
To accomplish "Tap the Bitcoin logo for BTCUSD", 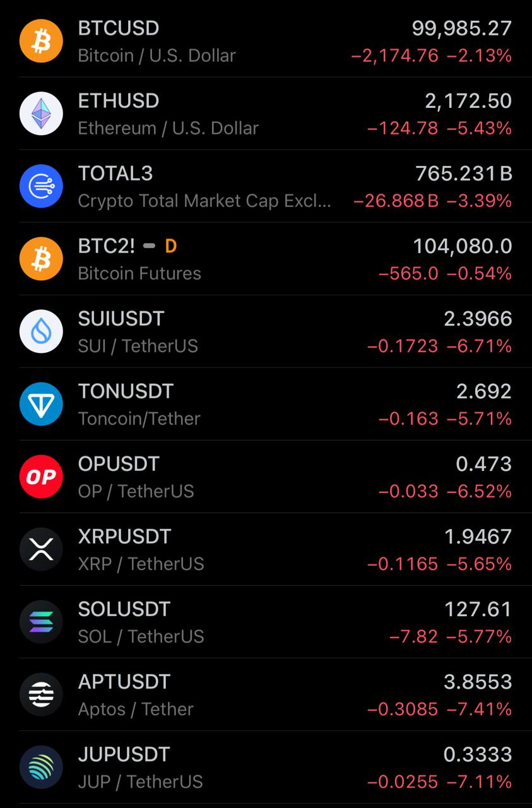I will (x=41, y=41).
